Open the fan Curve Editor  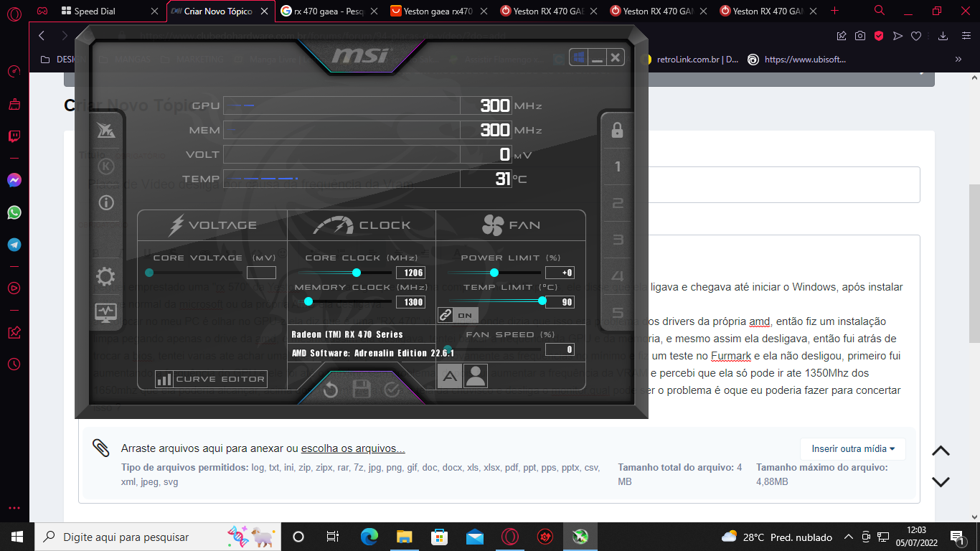coord(211,379)
